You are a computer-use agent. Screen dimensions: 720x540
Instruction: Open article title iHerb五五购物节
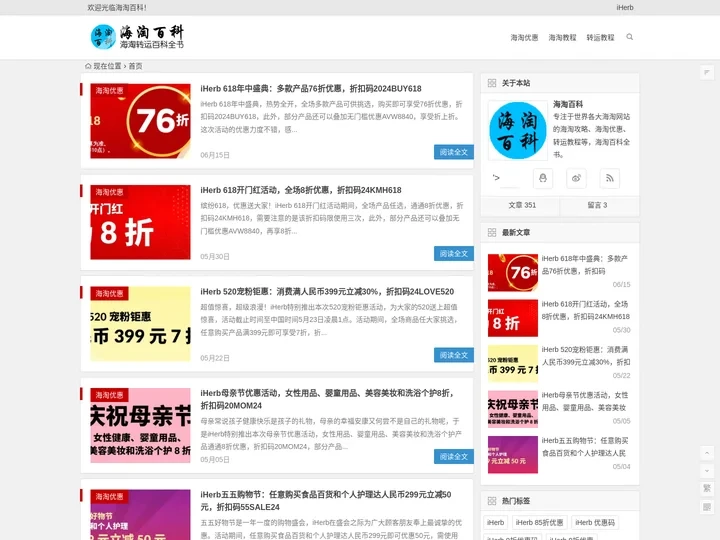326,501
